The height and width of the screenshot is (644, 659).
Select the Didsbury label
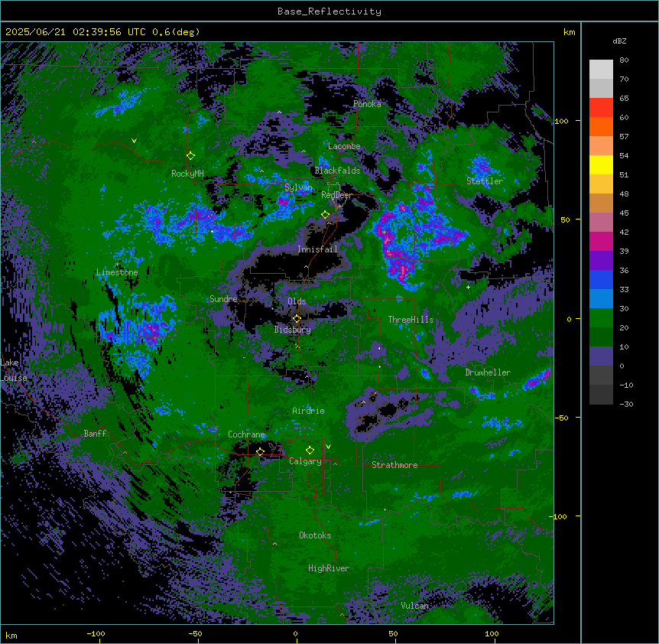[x=293, y=330]
